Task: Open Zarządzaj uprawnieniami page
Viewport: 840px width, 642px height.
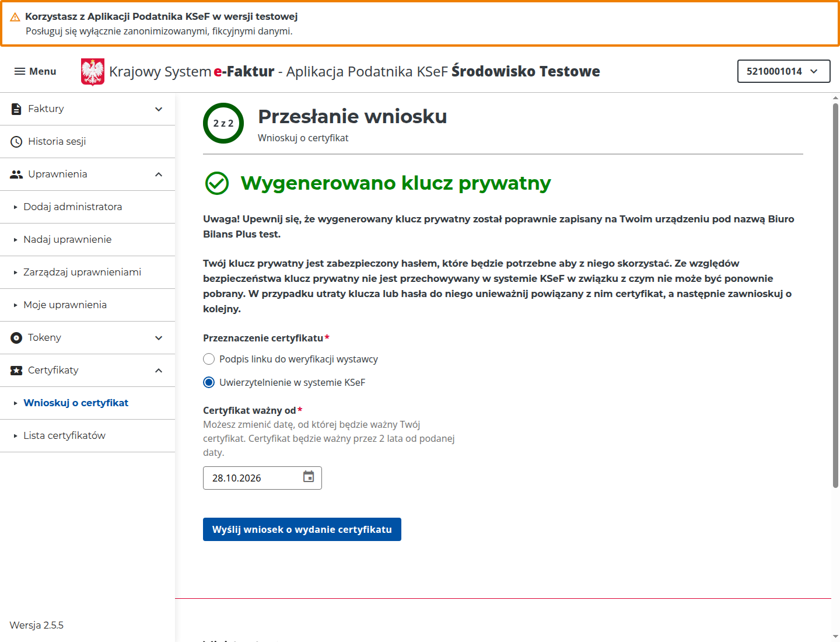Action: [x=87, y=273]
